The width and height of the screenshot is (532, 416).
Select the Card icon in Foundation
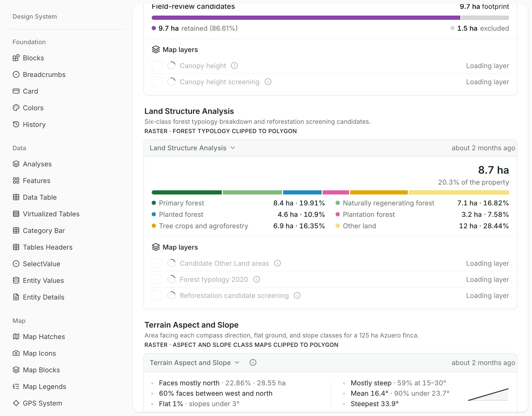(x=16, y=91)
